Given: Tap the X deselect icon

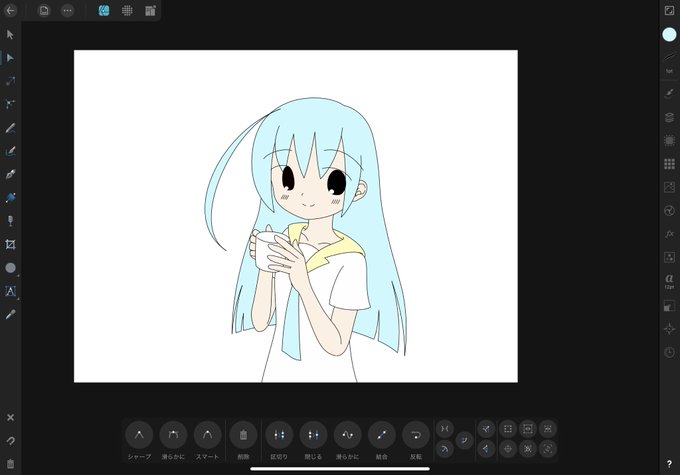Looking at the screenshot, I should click(x=10, y=417).
